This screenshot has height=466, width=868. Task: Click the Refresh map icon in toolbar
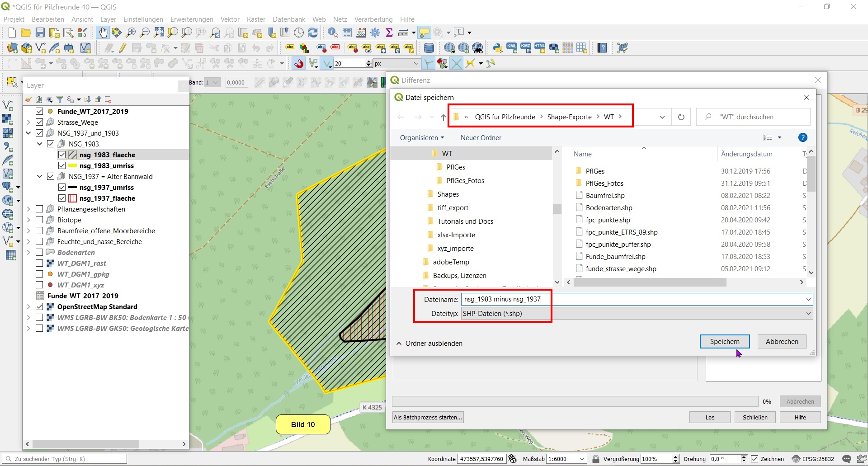click(313, 33)
